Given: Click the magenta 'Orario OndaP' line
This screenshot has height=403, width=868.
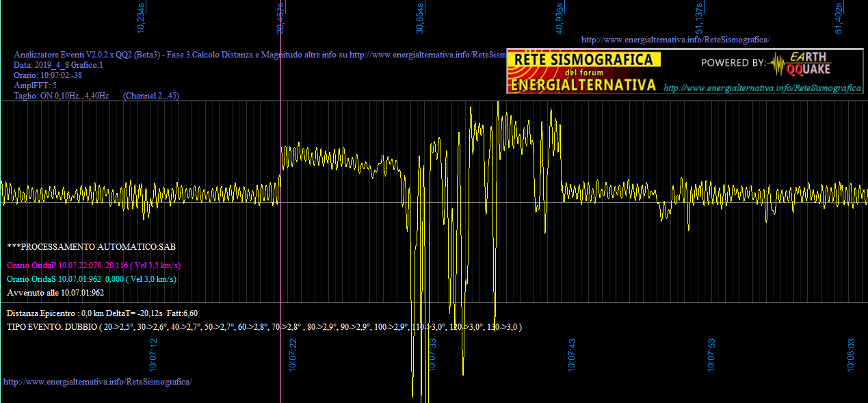Looking at the screenshot, I should pos(94,265).
